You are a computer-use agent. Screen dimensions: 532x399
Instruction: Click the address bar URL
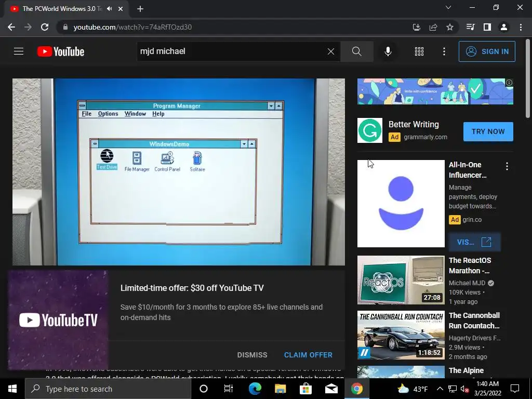point(132,27)
